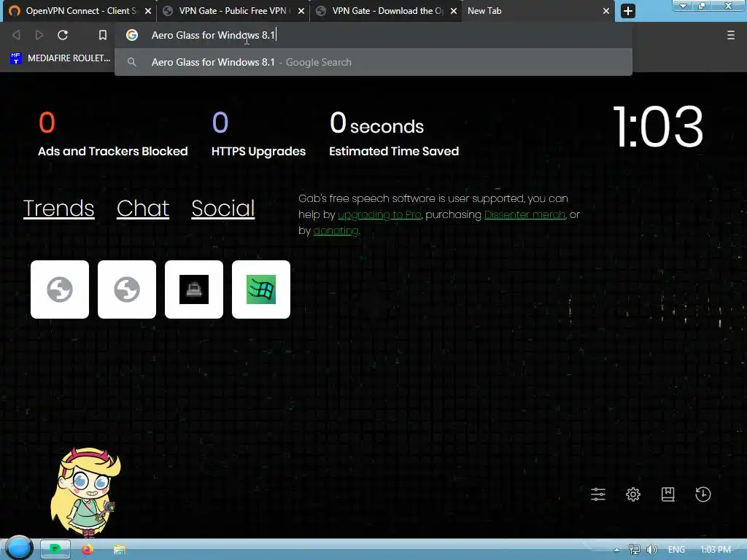Open a new tab with plus button
Viewport: 747px width, 560px height.
(x=628, y=10)
